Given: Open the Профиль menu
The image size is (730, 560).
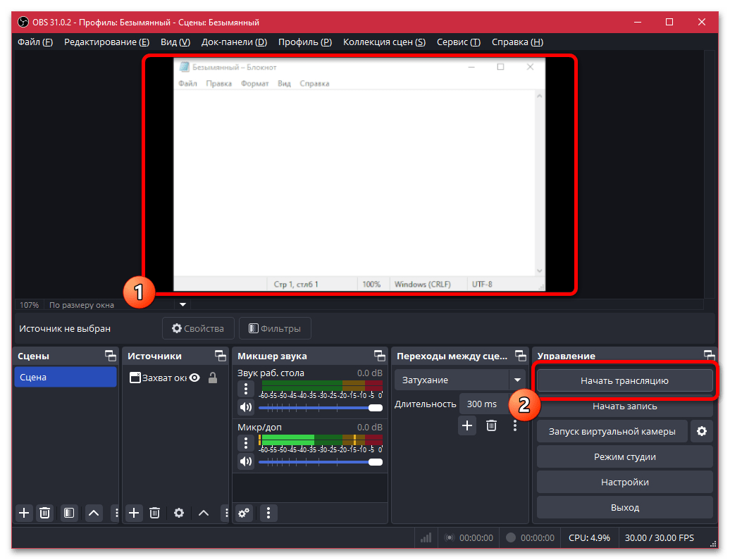Looking at the screenshot, I should tap(305, 42).
